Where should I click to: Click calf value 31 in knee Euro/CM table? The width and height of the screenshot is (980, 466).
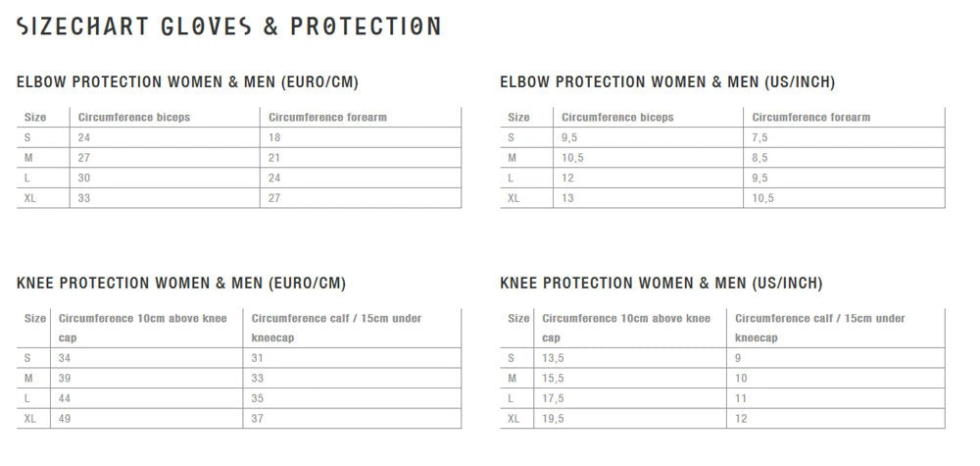pyautogui.click(x=259, y=358)
